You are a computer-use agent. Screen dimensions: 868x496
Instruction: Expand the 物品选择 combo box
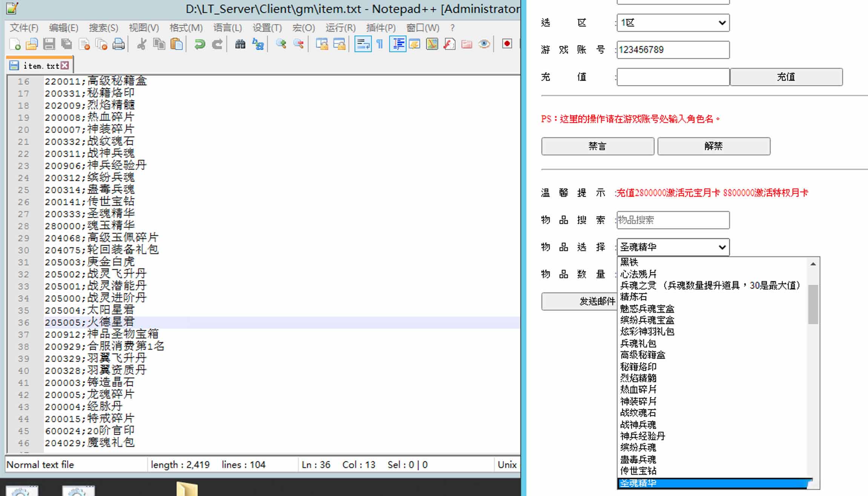pos(673,247)
